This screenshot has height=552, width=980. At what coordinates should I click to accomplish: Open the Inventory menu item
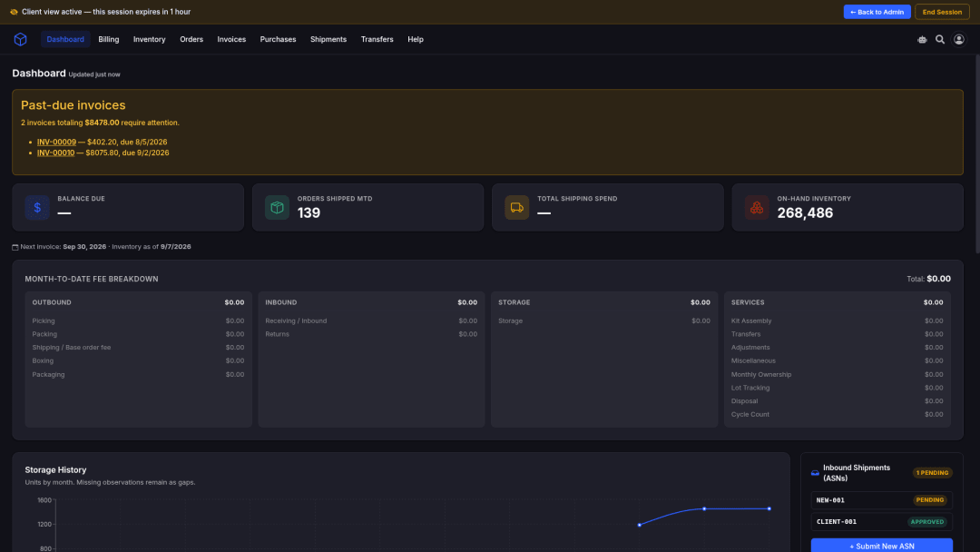(x=149, y=39)
